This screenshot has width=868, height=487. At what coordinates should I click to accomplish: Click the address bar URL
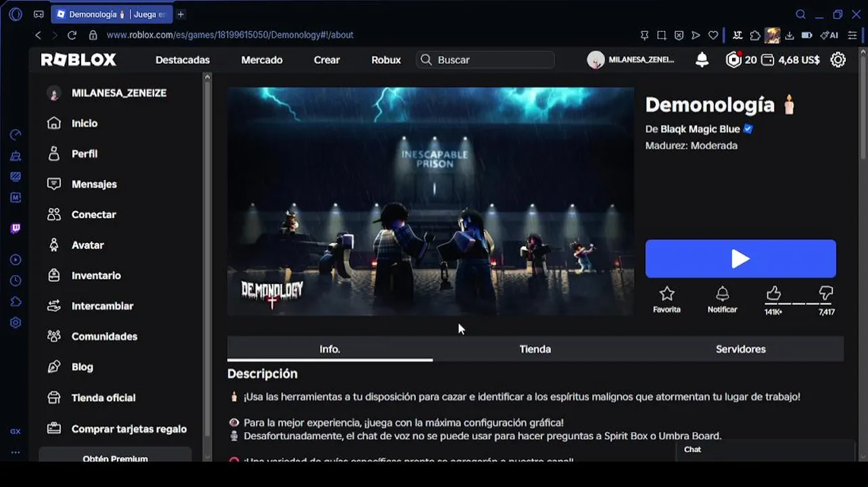[x=230, y=35]
